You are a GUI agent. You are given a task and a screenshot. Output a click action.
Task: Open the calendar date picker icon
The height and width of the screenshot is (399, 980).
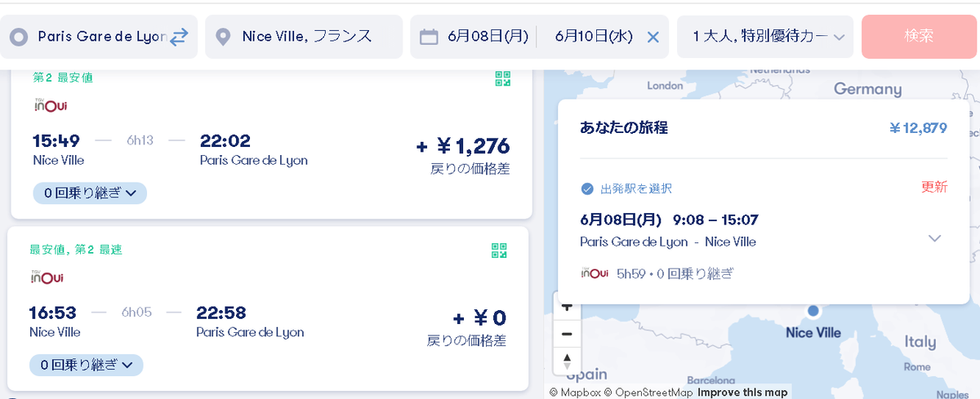(429, 37)
